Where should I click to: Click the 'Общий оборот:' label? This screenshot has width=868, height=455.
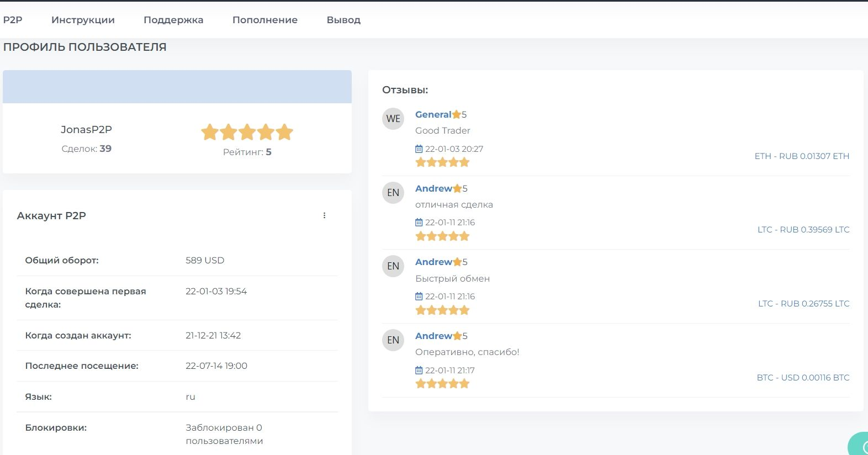coord(62,260)
